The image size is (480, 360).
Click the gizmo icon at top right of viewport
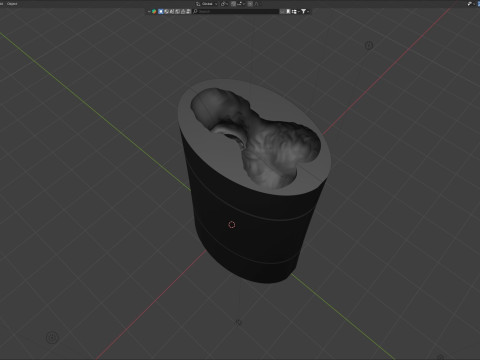pyautogui.click(x=471, y=4)
